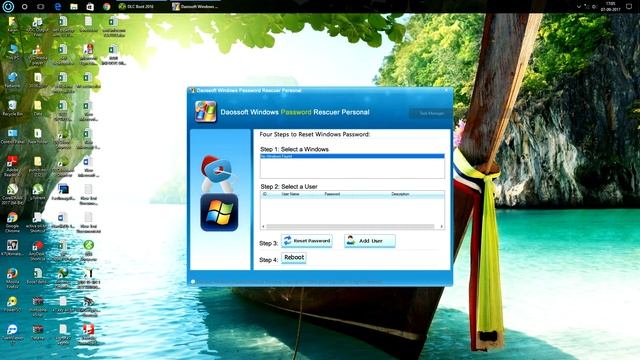Click the Daossoft Windows logo in the header
Viewport: 640px width, 360px height.
206,112
